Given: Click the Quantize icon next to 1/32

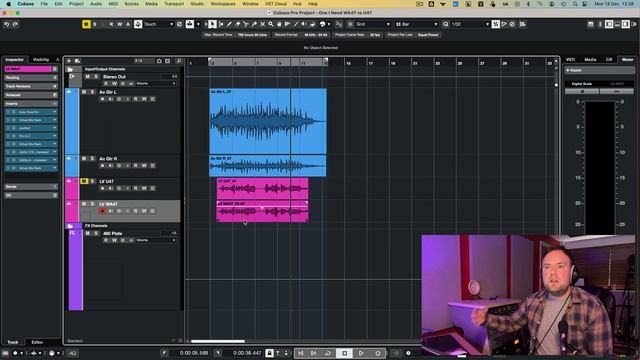Looking at the screenshot, I should click(x=446, y=24).
